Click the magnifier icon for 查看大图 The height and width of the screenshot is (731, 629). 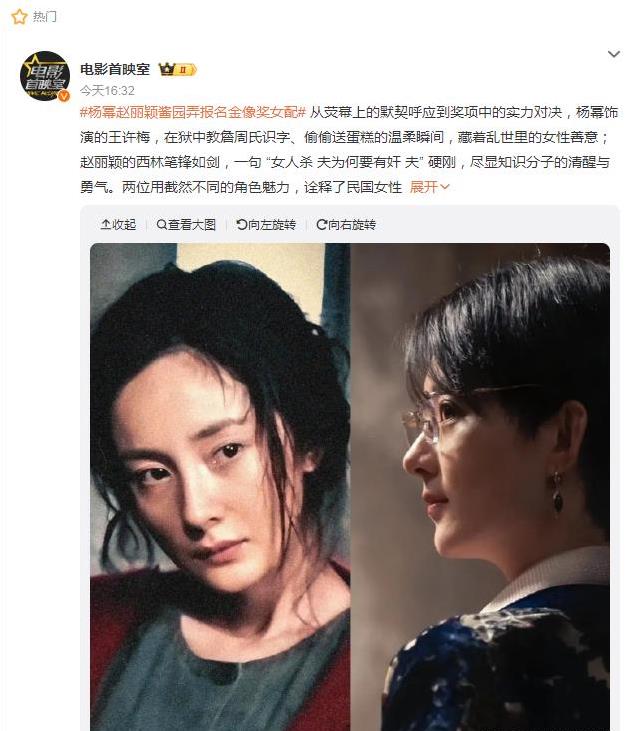coord(162,225)
